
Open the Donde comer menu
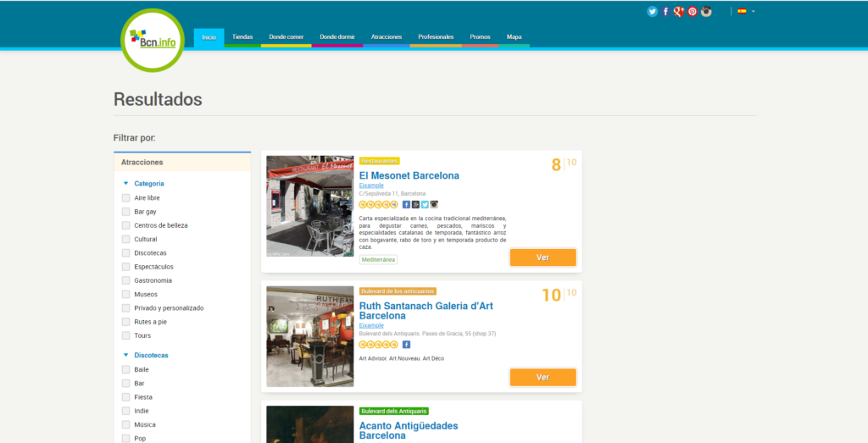(287, 37)
